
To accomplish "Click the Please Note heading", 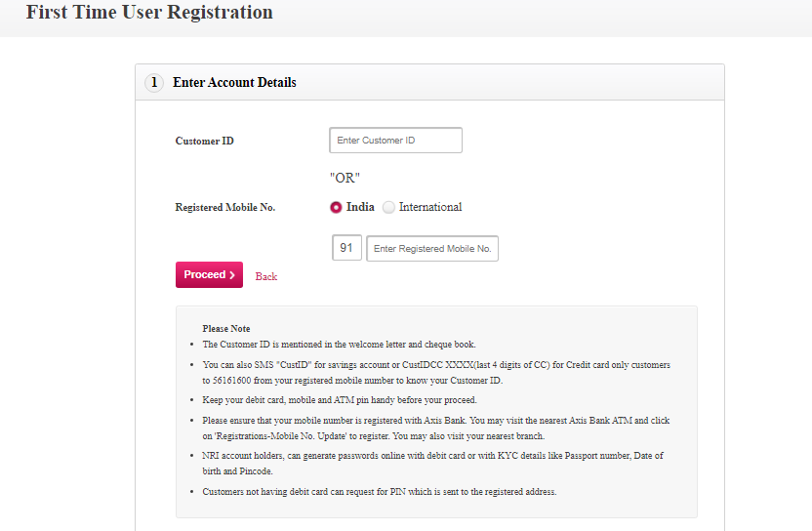I will (x=226, y=328).
